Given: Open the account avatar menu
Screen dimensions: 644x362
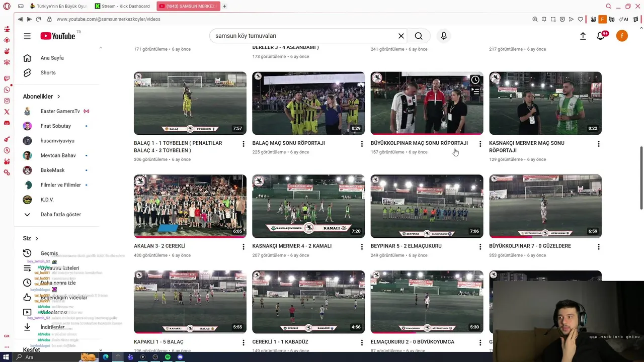Looking at the screenshot, I should click(622, 36).
